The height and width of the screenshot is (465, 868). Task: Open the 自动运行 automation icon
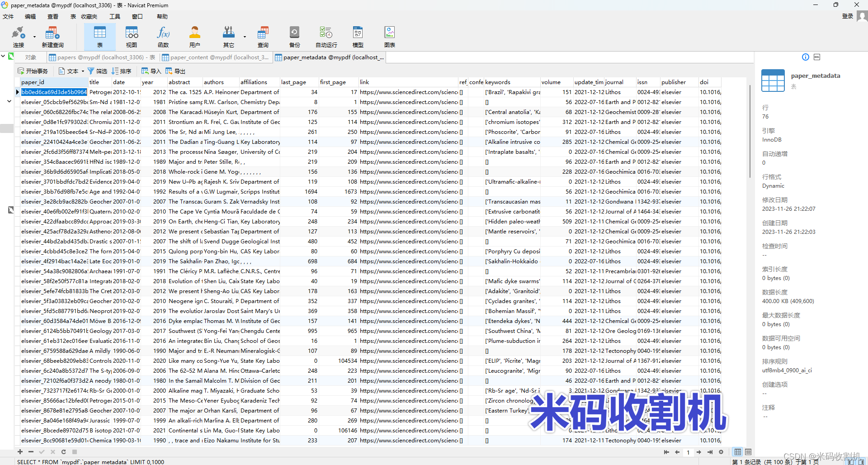pyautogui.click(x=326, y=37)
